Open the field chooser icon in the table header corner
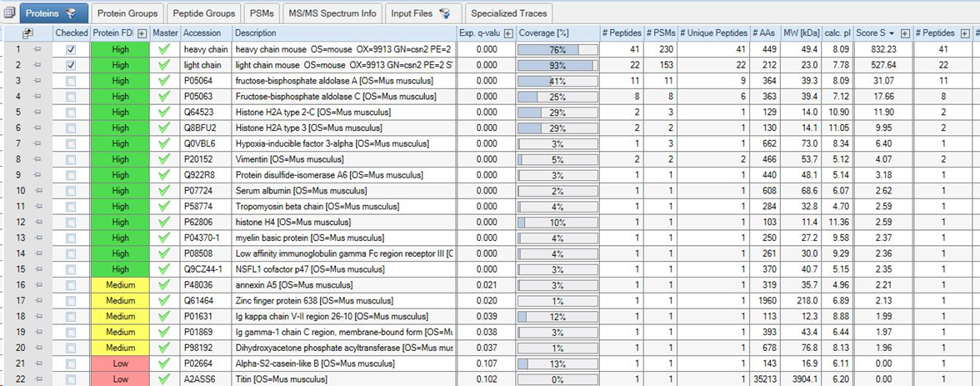This screenshot has width=980, height=386. coord(27,33)
